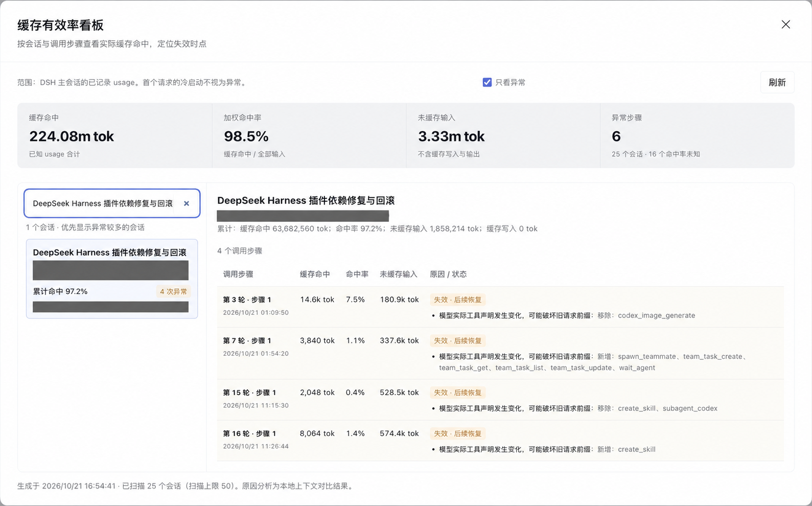812x506 pixels.
Task: Click the 2026/10/21 11:15:30 timestamp
Action: [256, 405]
